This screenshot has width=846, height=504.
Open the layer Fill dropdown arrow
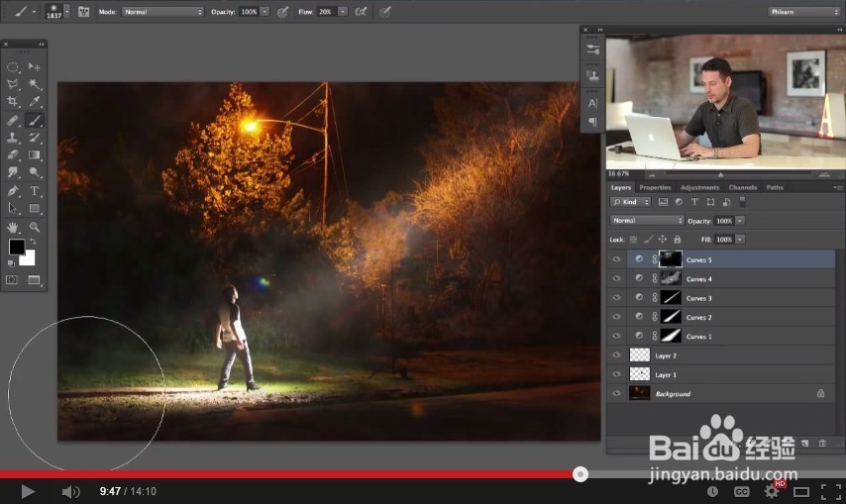click(x=740, y=240)
